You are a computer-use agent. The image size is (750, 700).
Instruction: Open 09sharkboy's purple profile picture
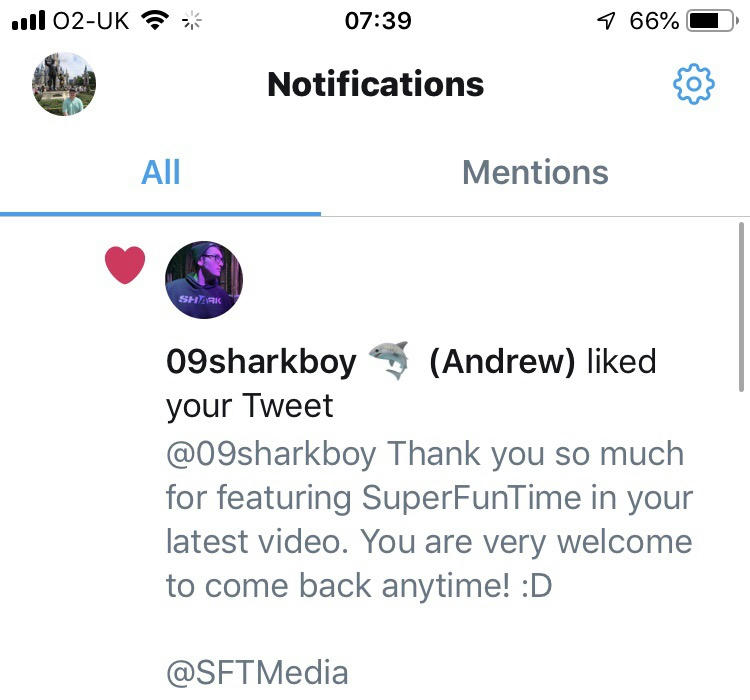coord(204,280)
